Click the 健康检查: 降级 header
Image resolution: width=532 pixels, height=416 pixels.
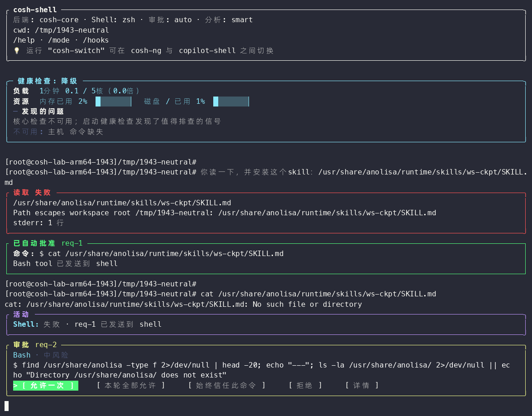(x=48, y=81)
